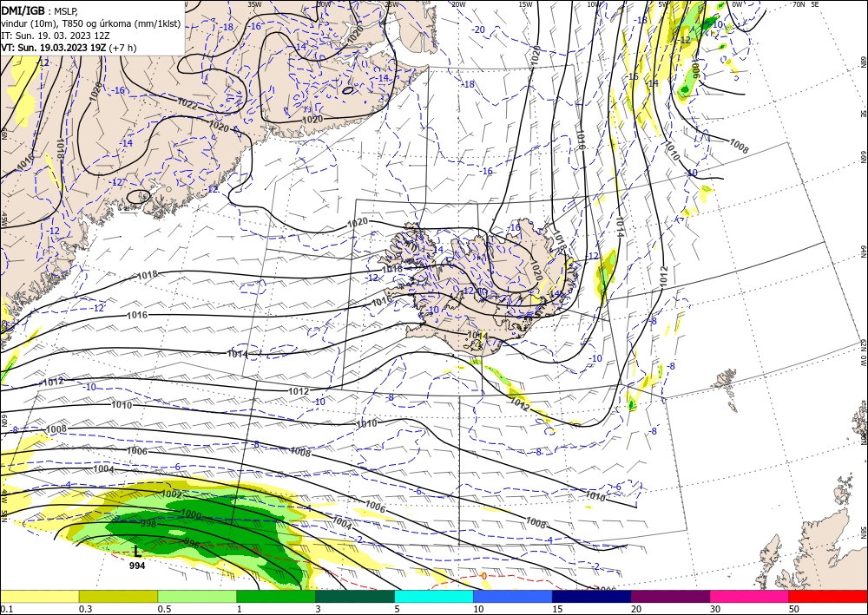Click the legend value '3'
Viewport: 868px width, 615px height.
(x=318, y=609)
